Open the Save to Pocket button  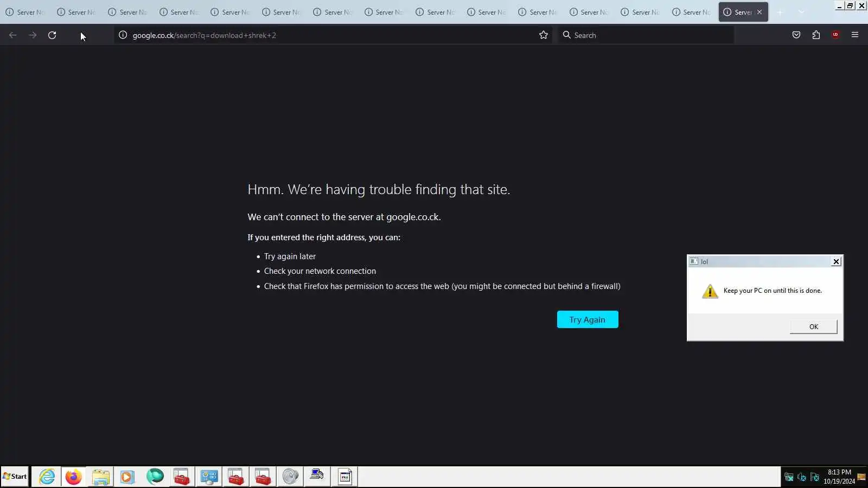[x=796, y=35]
